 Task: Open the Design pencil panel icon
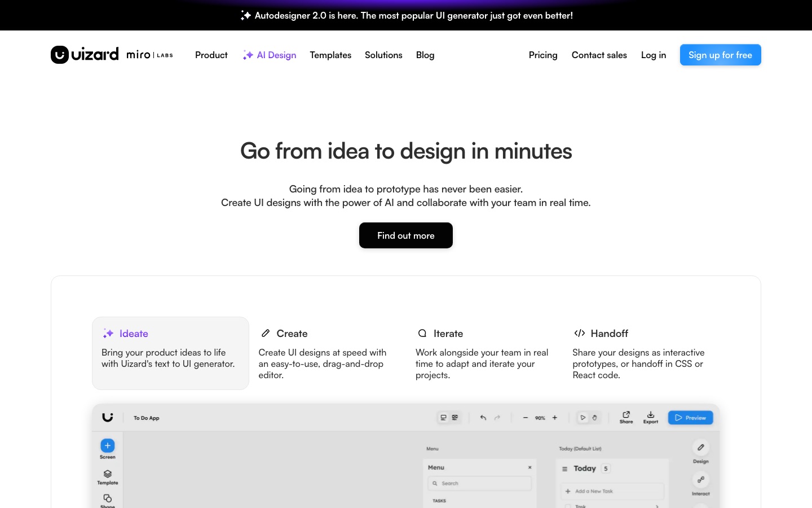click(x=701, y=447)
